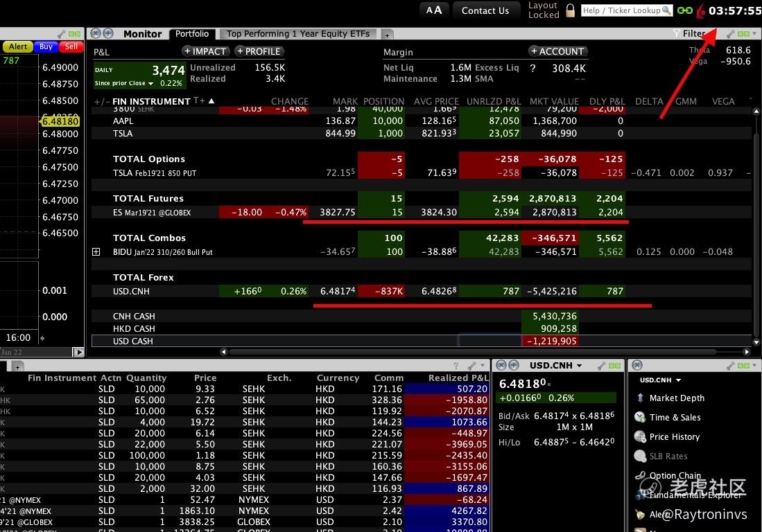This screenshot has width=762, height=532.
Task: Select the USD CASH row
Action: click(x=422, y=341)
